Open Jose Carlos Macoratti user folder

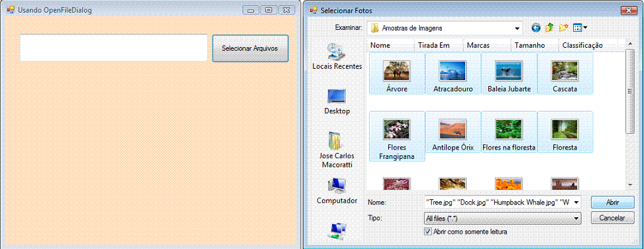pyautogui.click(x=337, y=150)
